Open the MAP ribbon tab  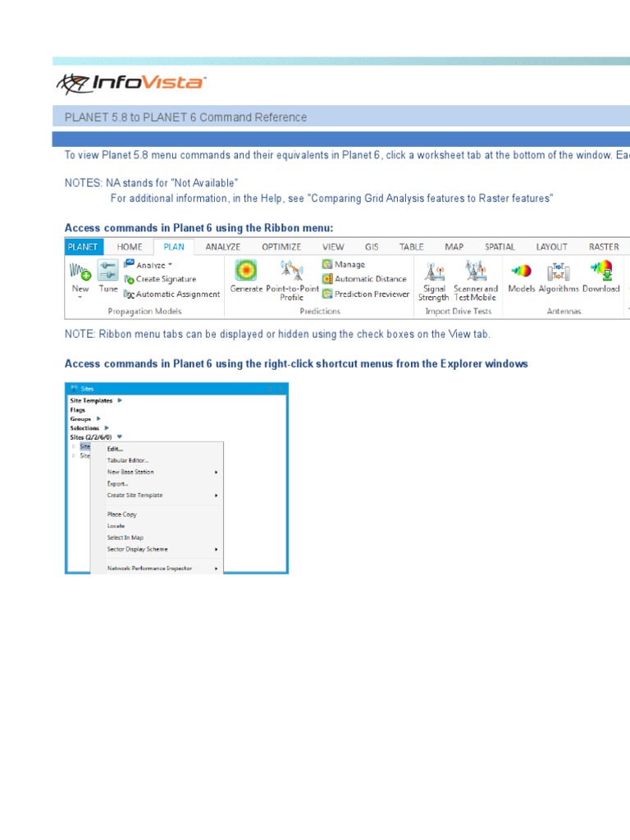click(454, 246)
